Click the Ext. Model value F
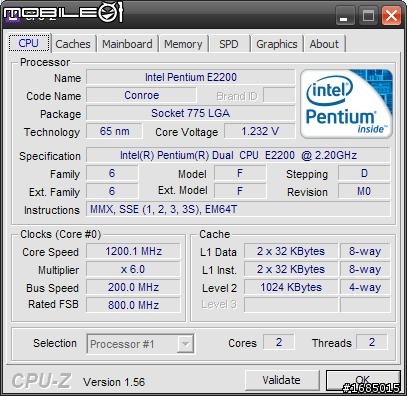 pos(240,191)
